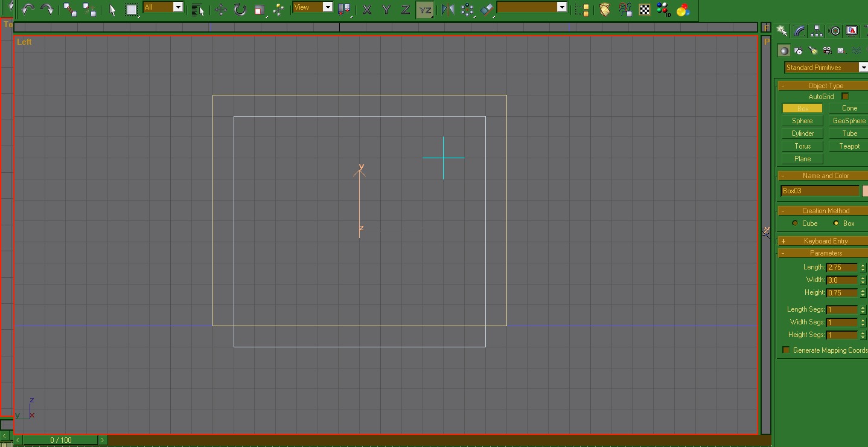Open the reference coordinate 'View' dropdown

pyautogui.click(x=328, y=7)
